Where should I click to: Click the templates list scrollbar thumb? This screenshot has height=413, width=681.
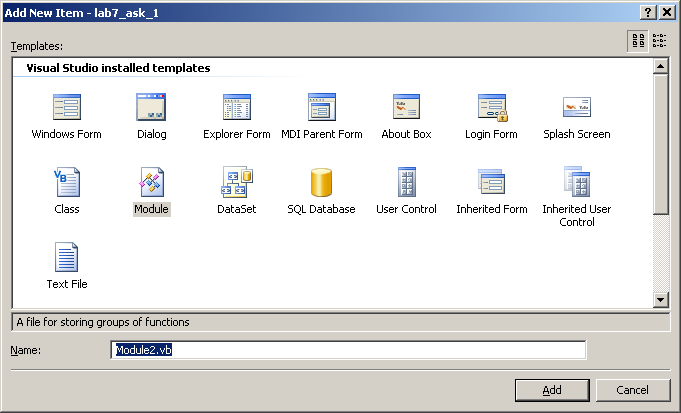pos(661,144)
